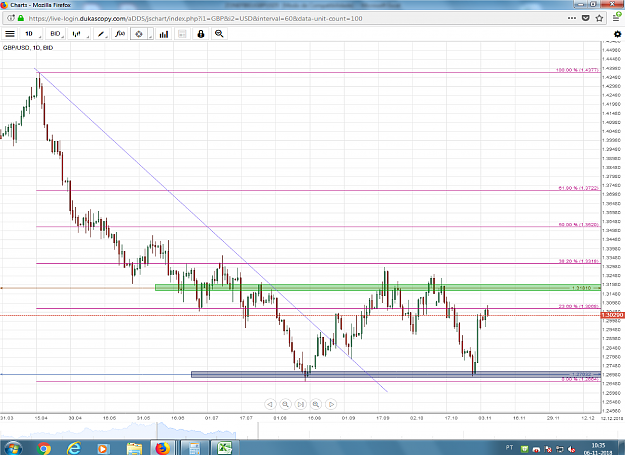Click the zoom out button below chart
This screenshot has height=455, width=625.
click(x=285, y=404)
